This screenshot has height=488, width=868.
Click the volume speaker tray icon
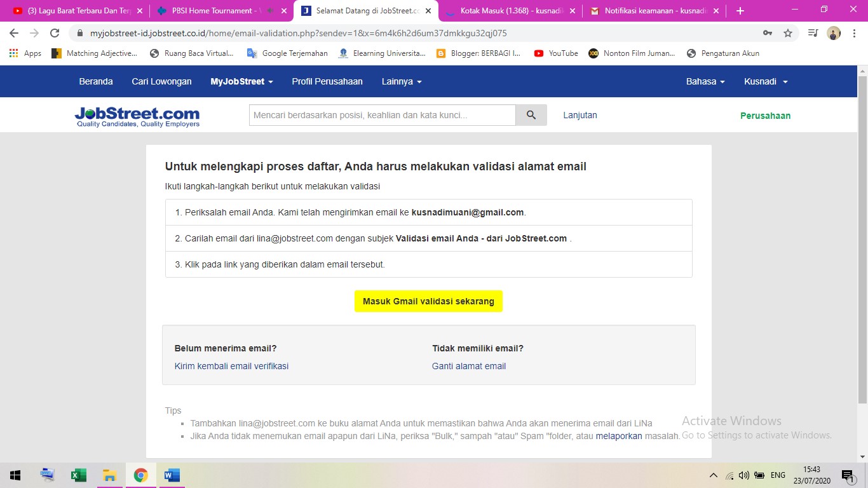(x=744, y=475)
